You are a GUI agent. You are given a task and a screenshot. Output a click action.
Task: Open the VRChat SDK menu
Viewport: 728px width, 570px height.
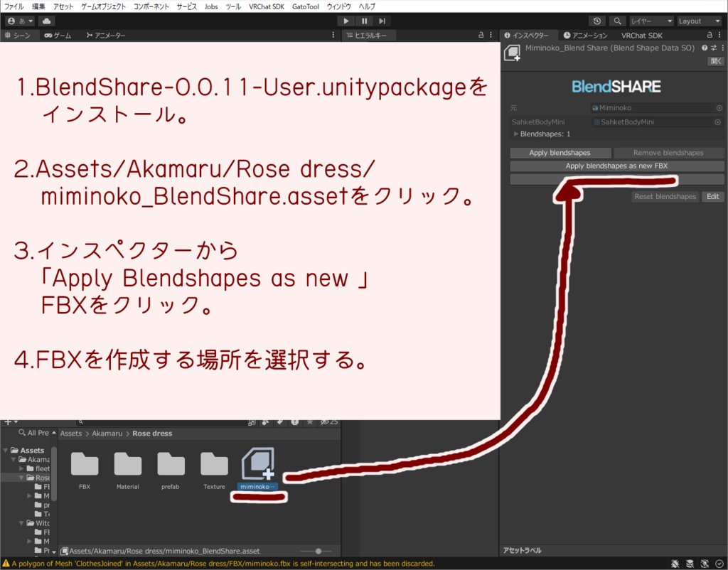(267, 6)
